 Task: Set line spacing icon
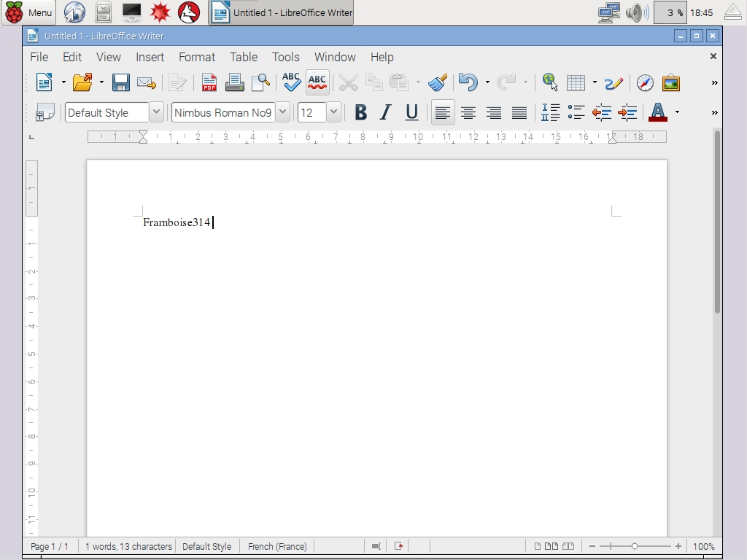click(x=550, y=112)
